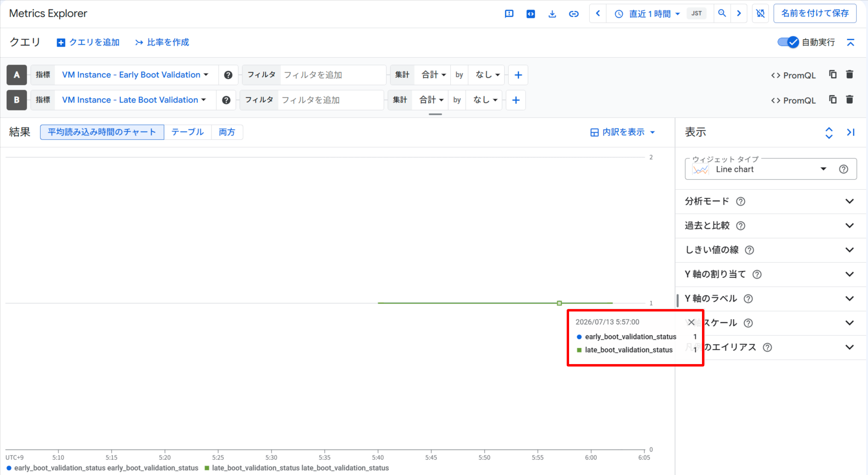Go to previous time range arrow
868x475 pixels.
[598, 14]
